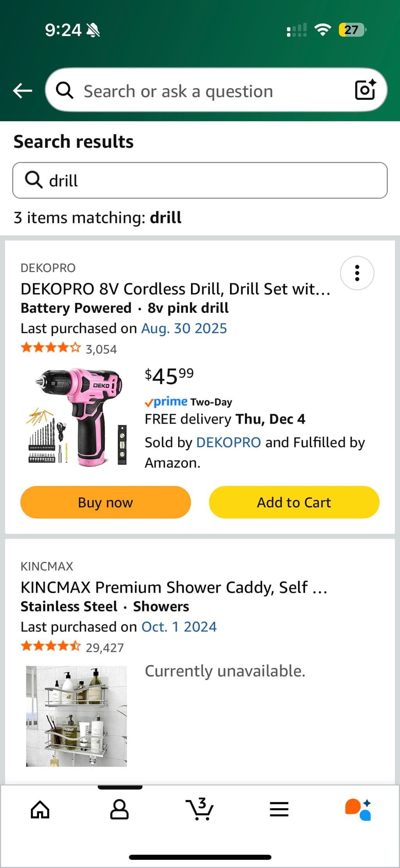This screenshot has width=400, height=868.
Task: Tap the magnifier in top search bar
Action: [x=64, y=91]
